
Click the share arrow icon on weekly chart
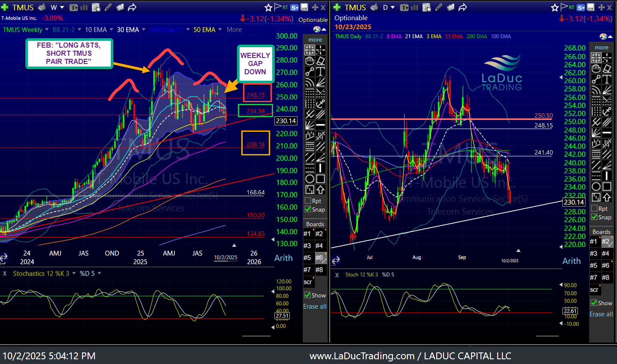pos(132,7)
